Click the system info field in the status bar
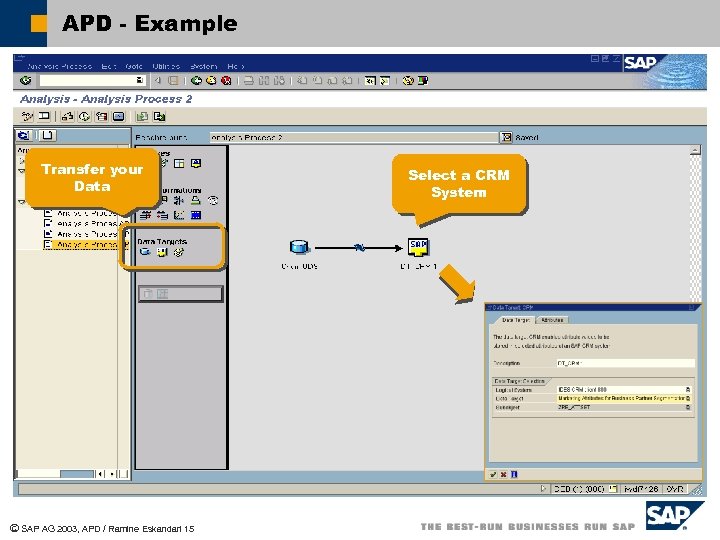This screenshot has height=540, width=720. [x=580, y=489]
